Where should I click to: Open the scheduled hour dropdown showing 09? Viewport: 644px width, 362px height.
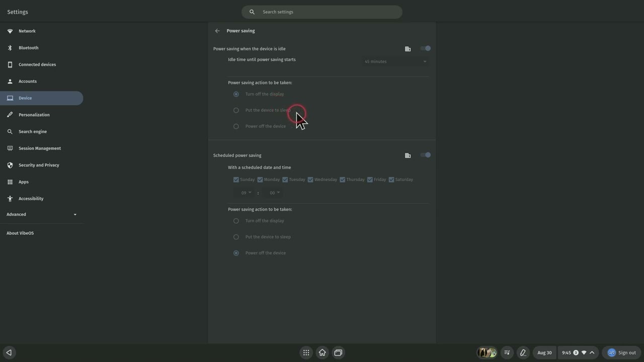pyautogui.click(x=246, y=193)
